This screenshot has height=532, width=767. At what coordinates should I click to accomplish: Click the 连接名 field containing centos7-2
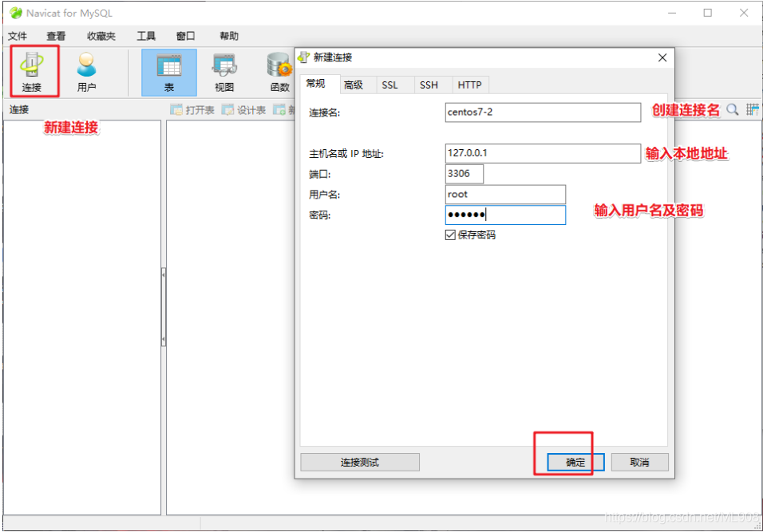pos(543,112)
